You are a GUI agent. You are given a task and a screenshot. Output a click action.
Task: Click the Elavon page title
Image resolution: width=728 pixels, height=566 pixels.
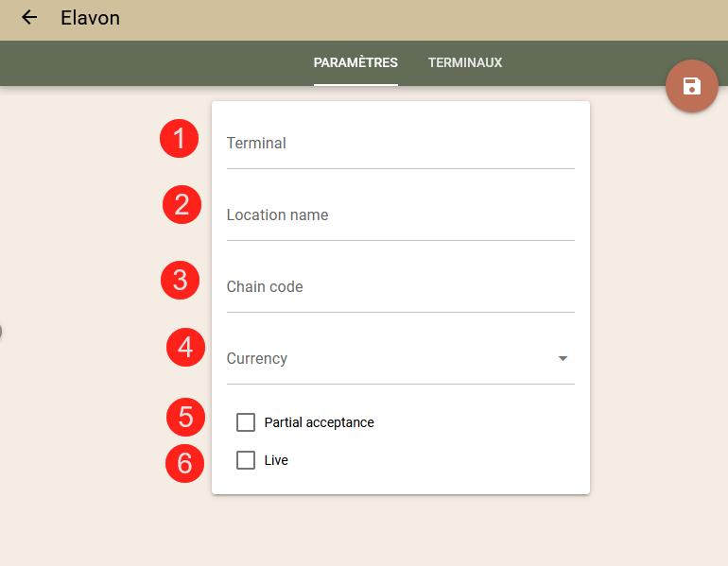point(90,18)
